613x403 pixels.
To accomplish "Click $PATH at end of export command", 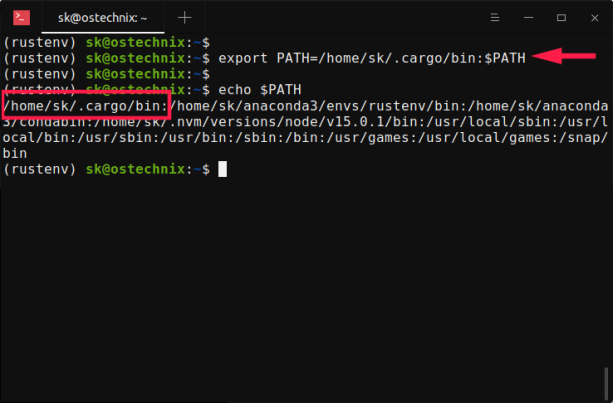I will coord(504,58).
